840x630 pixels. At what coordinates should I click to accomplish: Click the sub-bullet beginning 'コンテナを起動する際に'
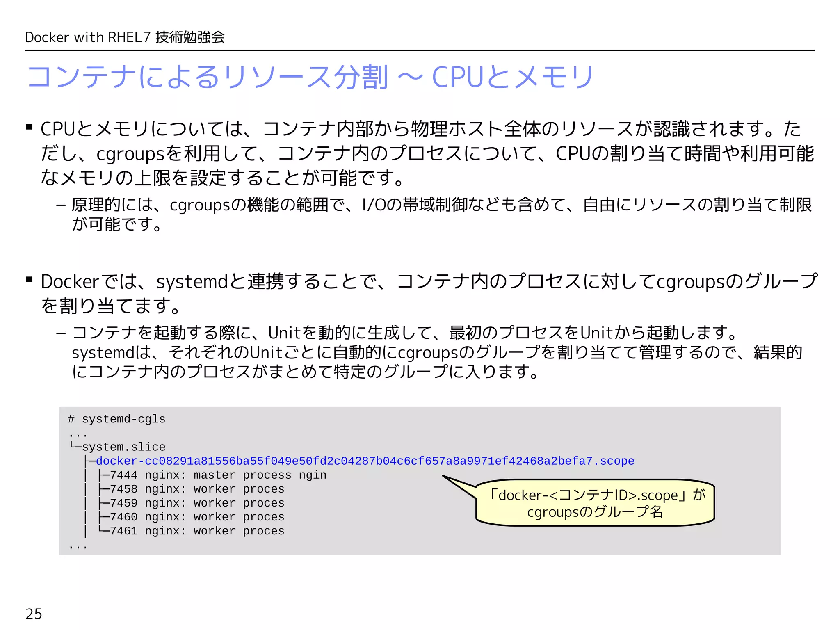(x=429, y=352)
